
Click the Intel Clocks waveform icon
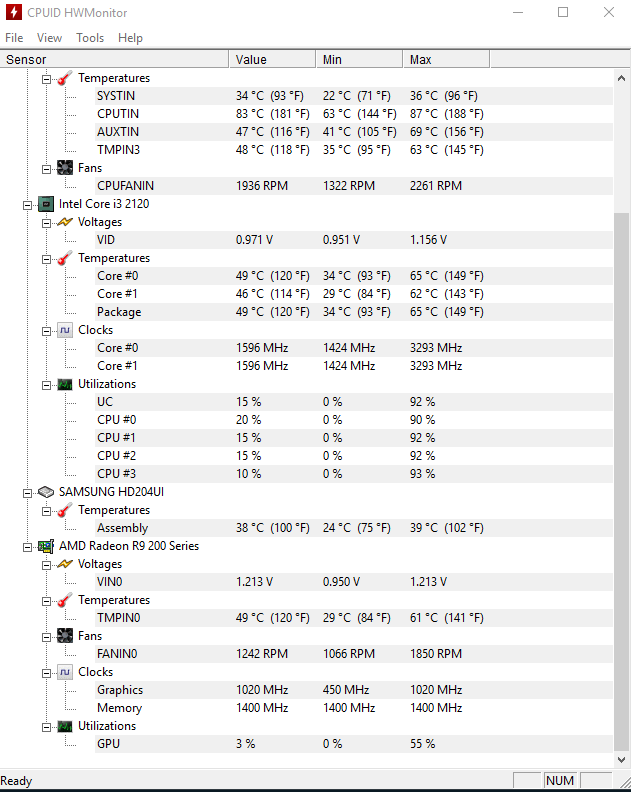point(65,330)
